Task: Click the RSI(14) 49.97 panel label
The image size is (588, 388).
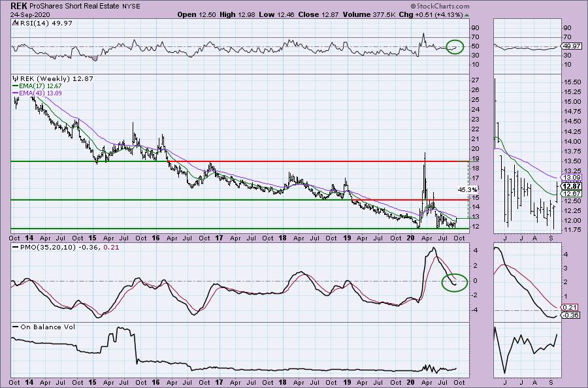Action: pos(45,23)
